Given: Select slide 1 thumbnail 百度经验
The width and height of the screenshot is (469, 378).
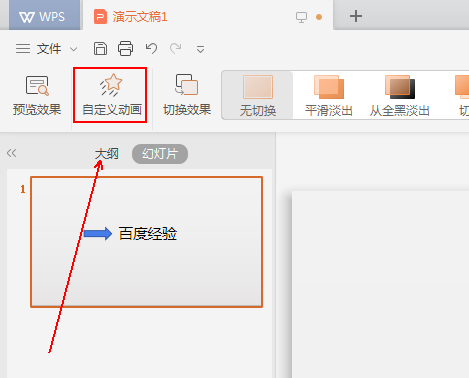Looking at the screenshot, I should tap(147, 242).
